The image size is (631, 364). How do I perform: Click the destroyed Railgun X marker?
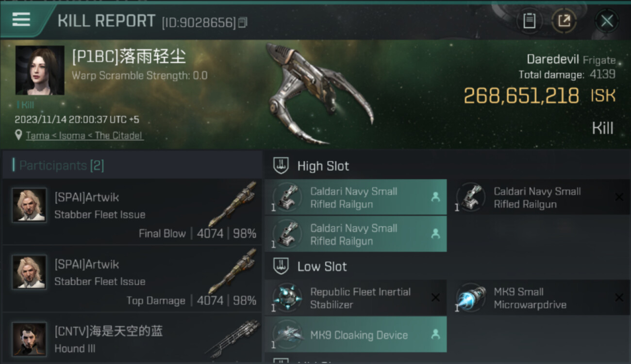click(619, 197)
